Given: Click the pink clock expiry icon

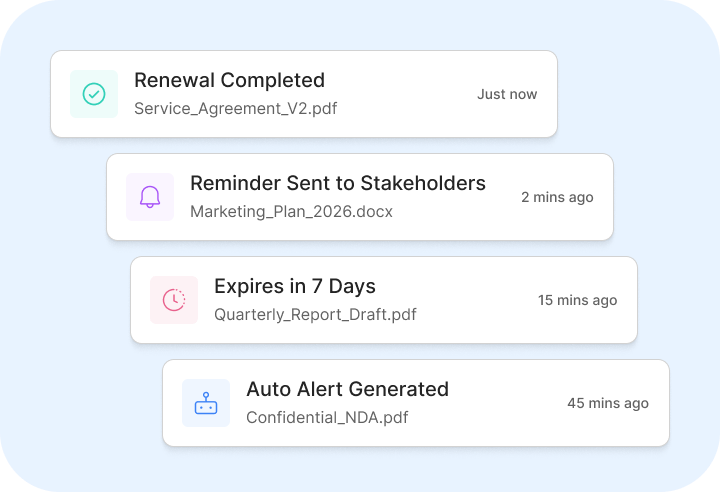Looking at the screenshot, I should pos(174,300).
